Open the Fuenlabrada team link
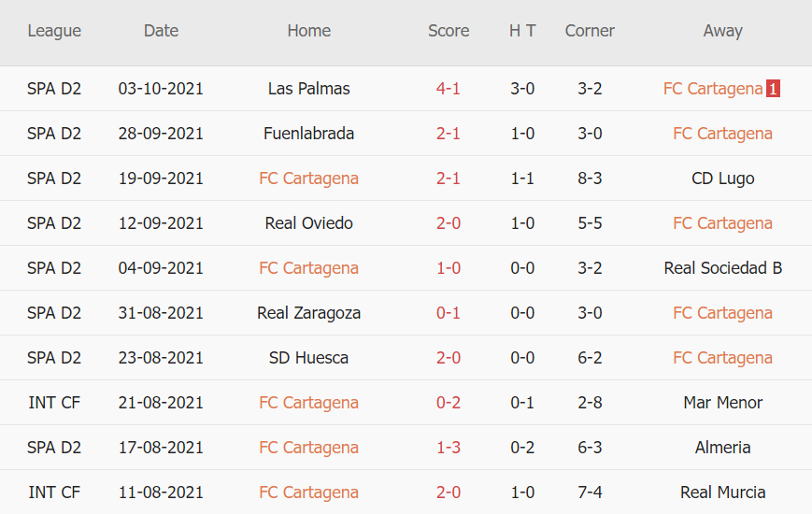 [308, 134]
